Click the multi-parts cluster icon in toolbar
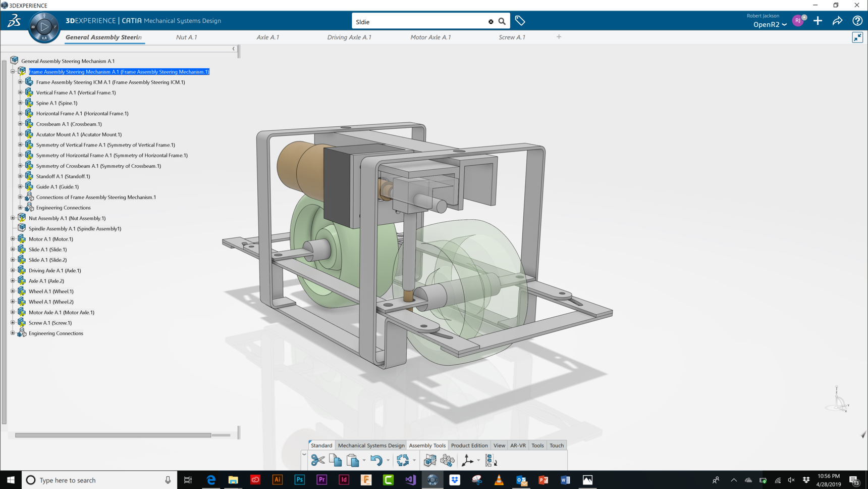Screen dimensions: 868x489 click(x=448, y=460)
